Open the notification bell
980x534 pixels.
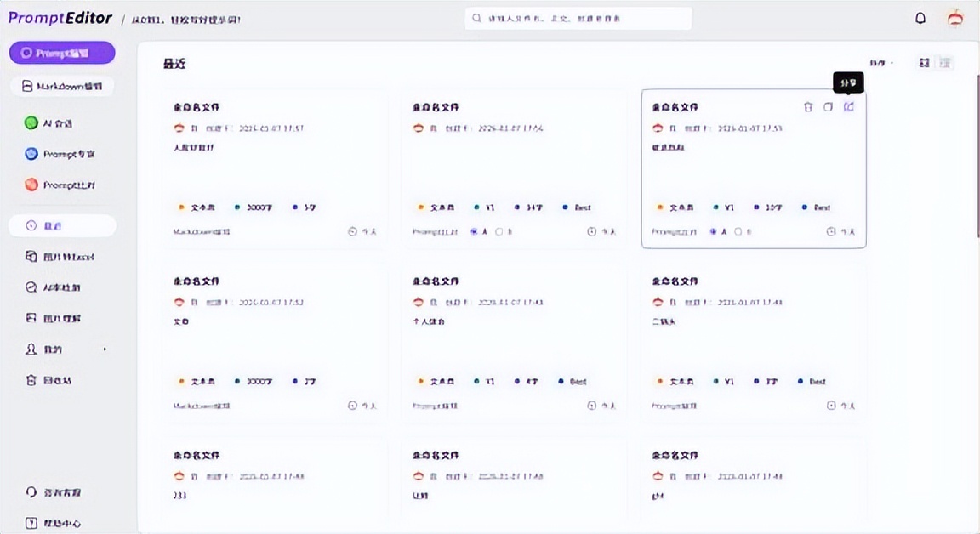pos(920,17)
